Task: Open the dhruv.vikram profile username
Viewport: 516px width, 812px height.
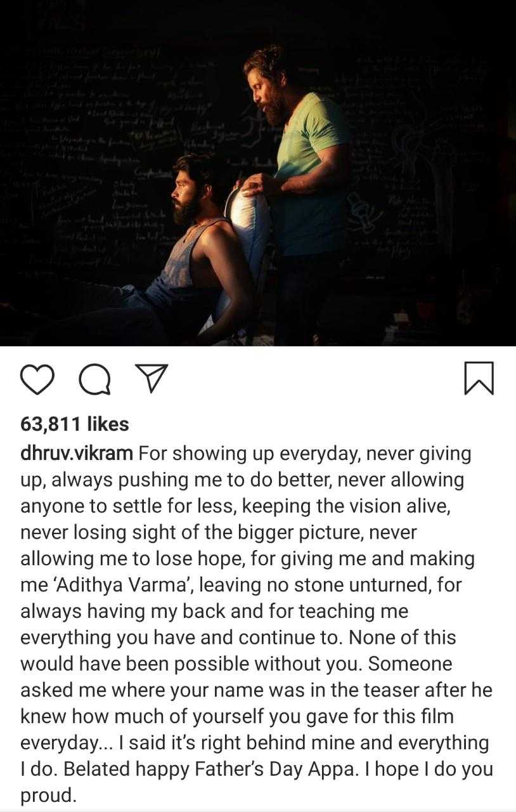Action: [x=77, y=454]
